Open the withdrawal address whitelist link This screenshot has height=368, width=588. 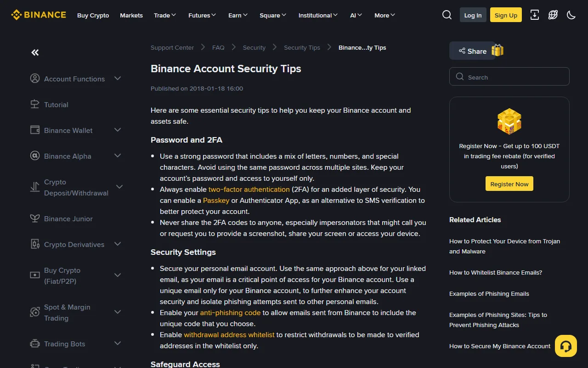pyautogui.click(x=229, y=334)
